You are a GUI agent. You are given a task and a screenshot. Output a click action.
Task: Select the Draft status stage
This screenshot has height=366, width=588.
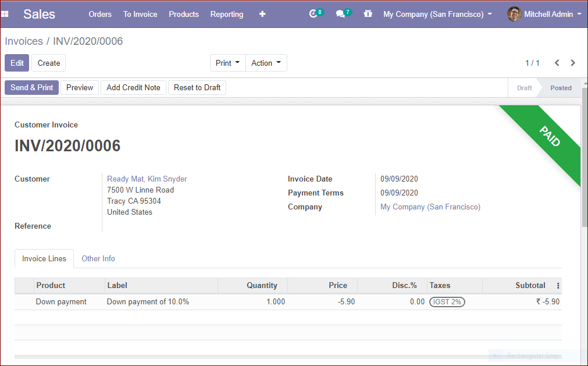(524, 88)
